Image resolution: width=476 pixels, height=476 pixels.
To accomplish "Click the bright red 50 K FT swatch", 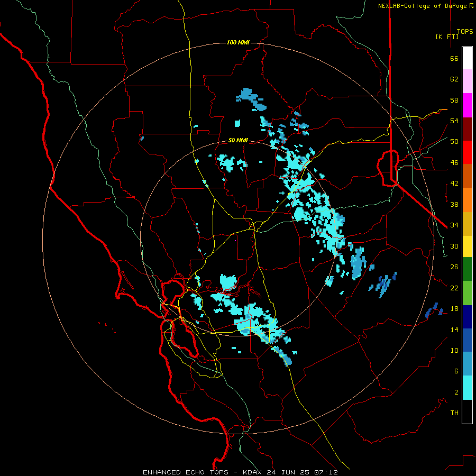I will coord(467,152).
